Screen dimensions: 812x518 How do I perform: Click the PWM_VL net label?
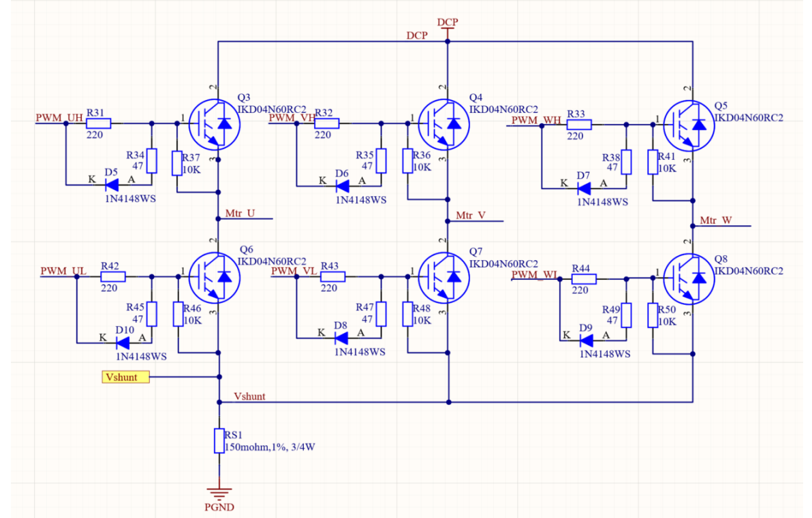click(294, 271)
